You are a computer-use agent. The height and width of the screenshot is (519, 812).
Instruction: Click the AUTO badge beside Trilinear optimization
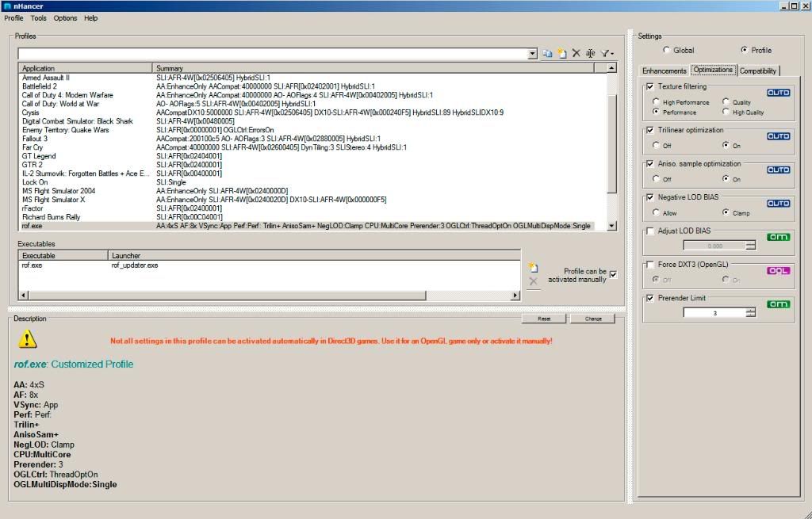coord(779,136)
